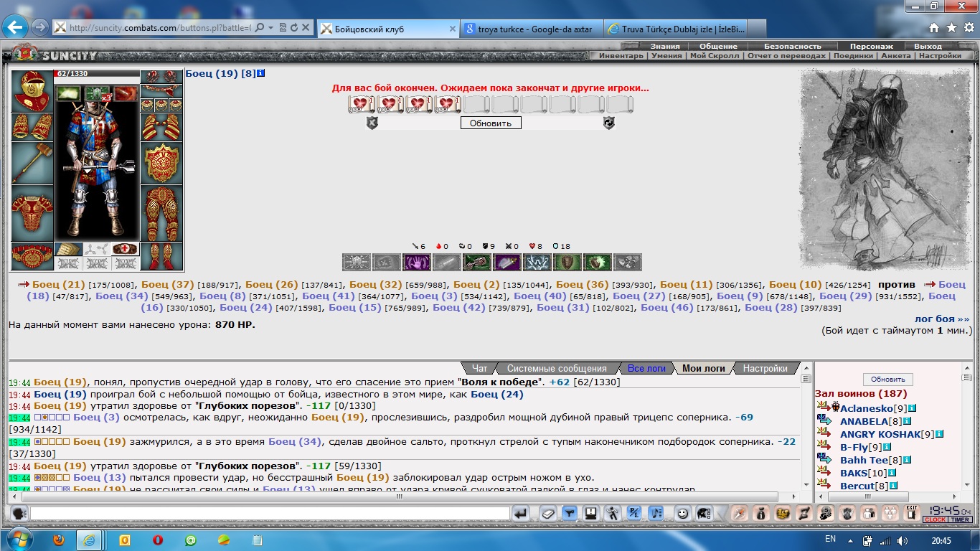980x551 pixels.
Task: Switch to the Все логи tab
Action: pyautogui.click(x=646, y=368)
